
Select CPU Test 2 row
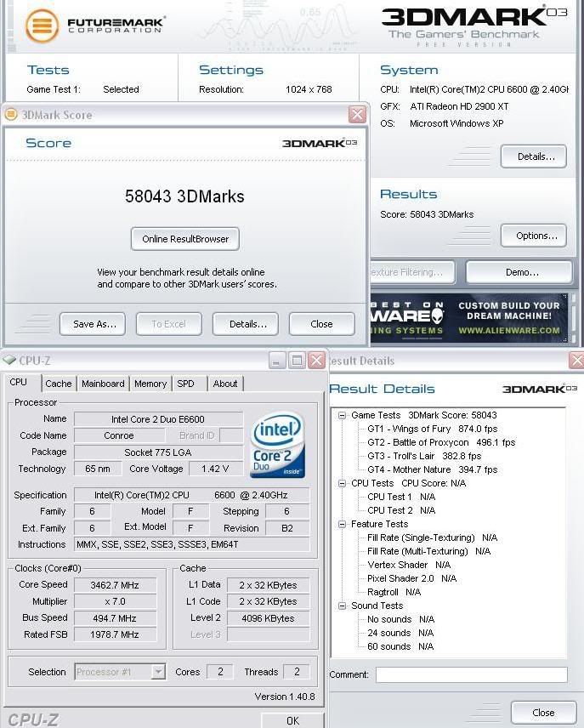click(401, 510)
